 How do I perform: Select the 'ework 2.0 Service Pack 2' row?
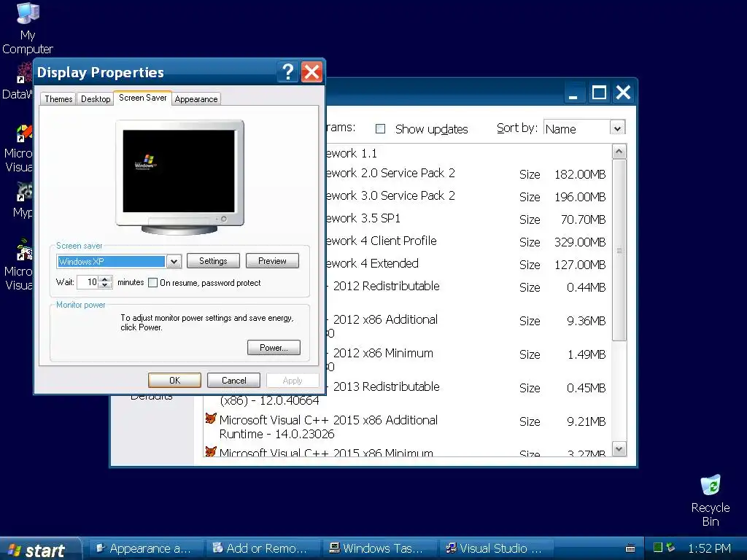click(x=468, y=174)
